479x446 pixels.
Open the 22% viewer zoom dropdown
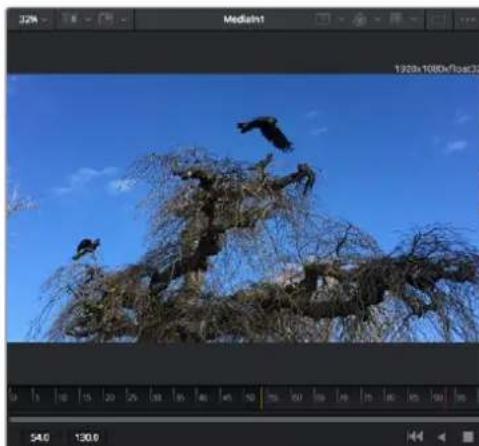28,20
